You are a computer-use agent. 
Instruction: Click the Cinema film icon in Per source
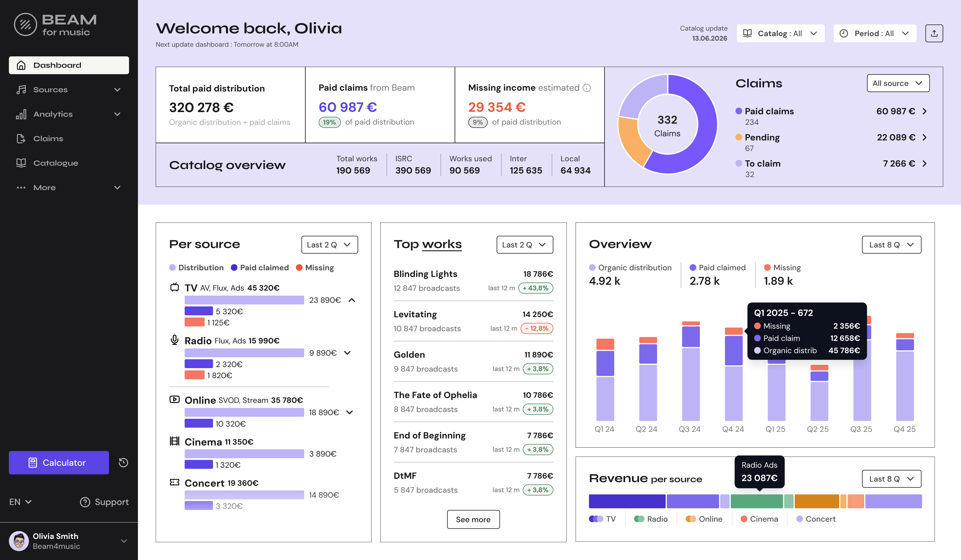pos(174,441)
